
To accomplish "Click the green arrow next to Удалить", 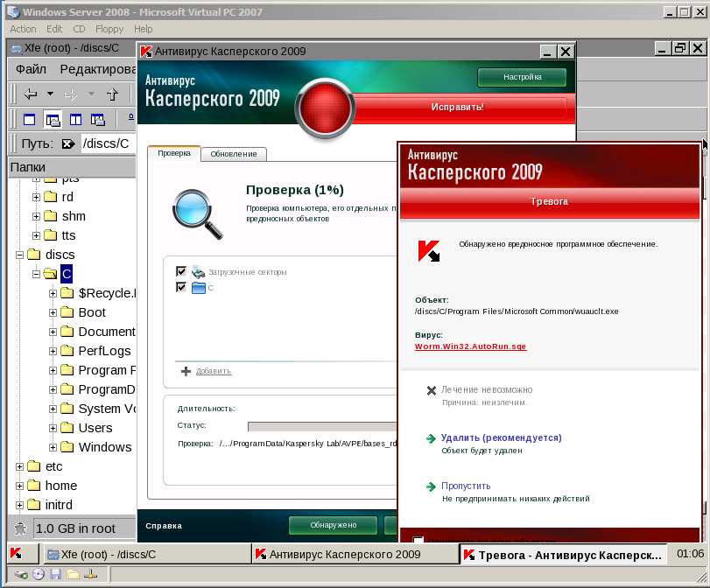I will [x=431, y=438].
